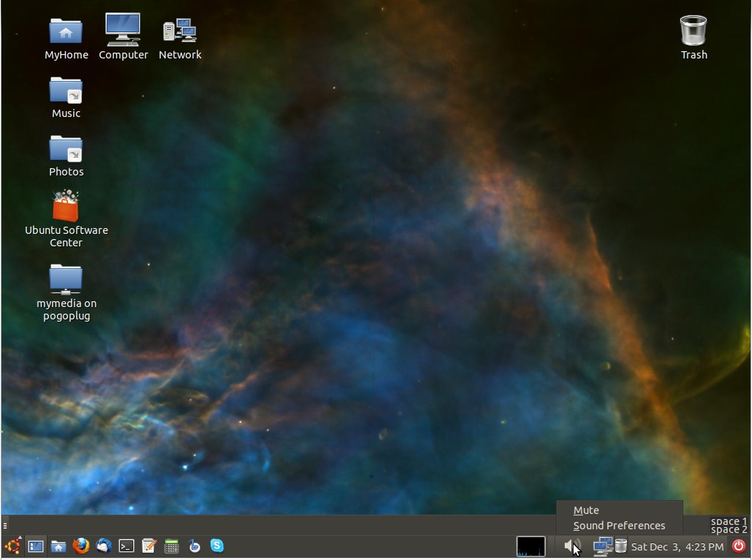Choose Mute from the volume menu
Viewport: 752px width, 560px height.
pos(586,510)
